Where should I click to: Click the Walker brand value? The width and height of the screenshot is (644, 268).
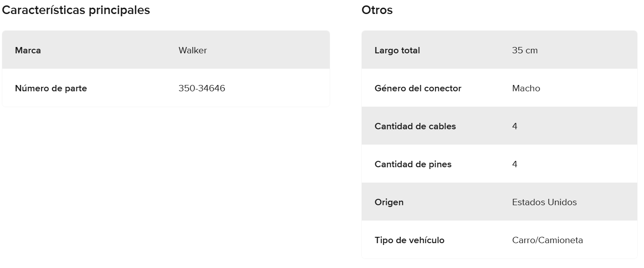click(193, 50)
